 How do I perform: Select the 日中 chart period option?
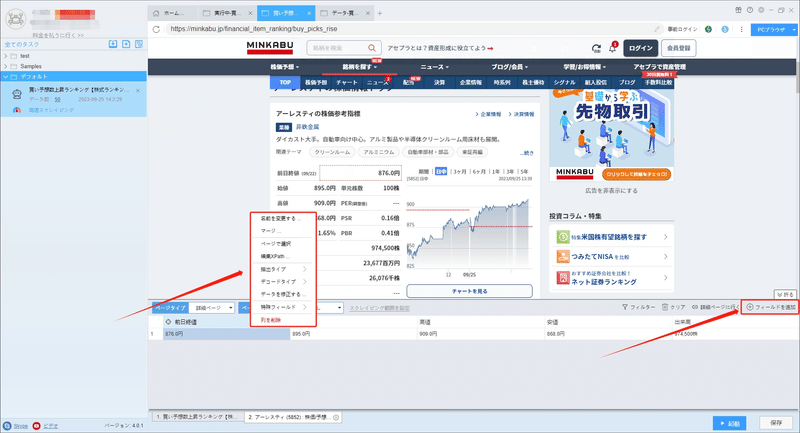point(441,171)
